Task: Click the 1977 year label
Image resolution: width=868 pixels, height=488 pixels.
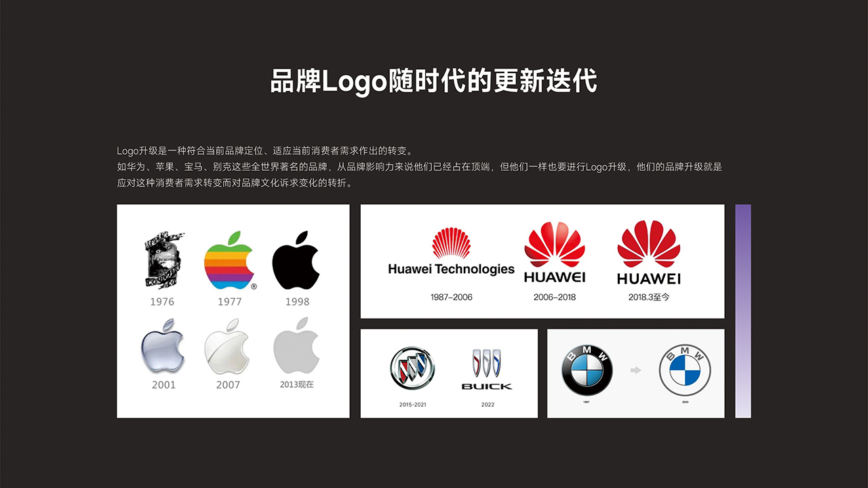Action: tap(230, 302)
